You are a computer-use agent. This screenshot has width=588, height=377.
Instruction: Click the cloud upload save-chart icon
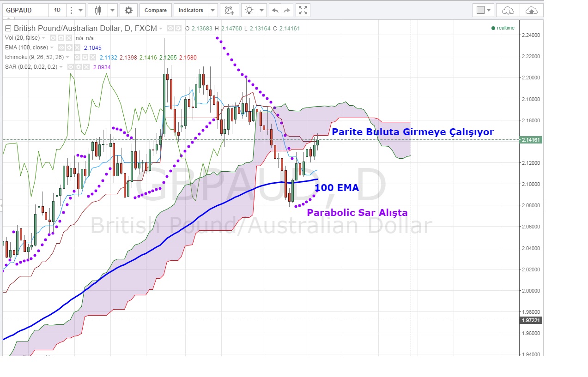pyautogui.click(x=531, y=10)
